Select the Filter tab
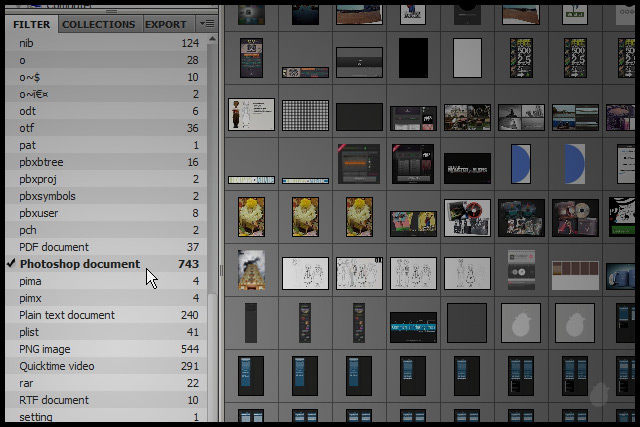640x427 pixels. tap(31, 24)
